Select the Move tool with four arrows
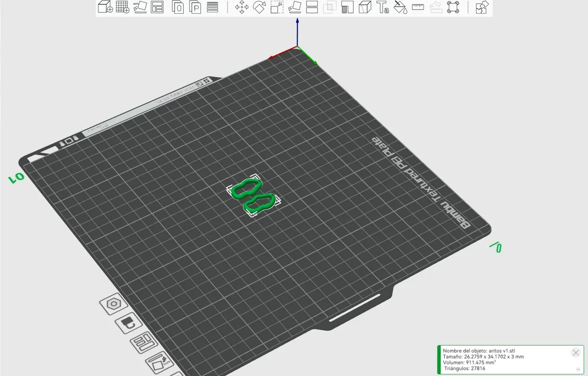The image size is (588, 376). [x=242, y=7]
